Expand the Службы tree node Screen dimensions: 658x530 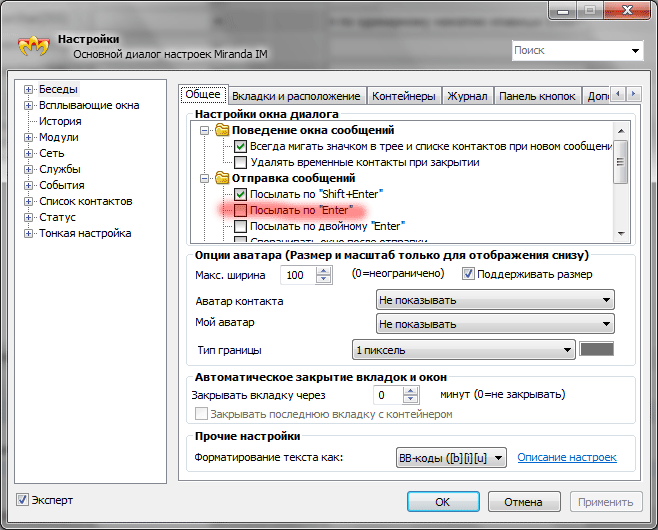point(28,169)
